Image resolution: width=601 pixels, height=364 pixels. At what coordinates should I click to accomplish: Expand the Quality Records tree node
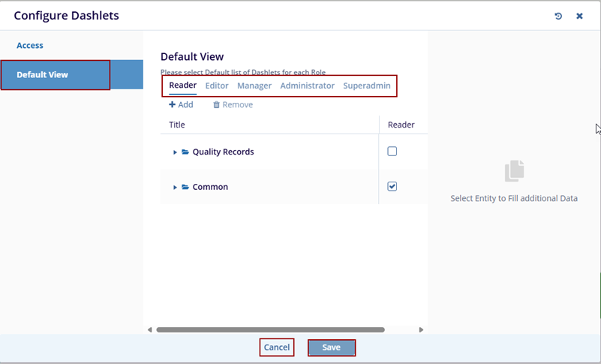point(176,152)
